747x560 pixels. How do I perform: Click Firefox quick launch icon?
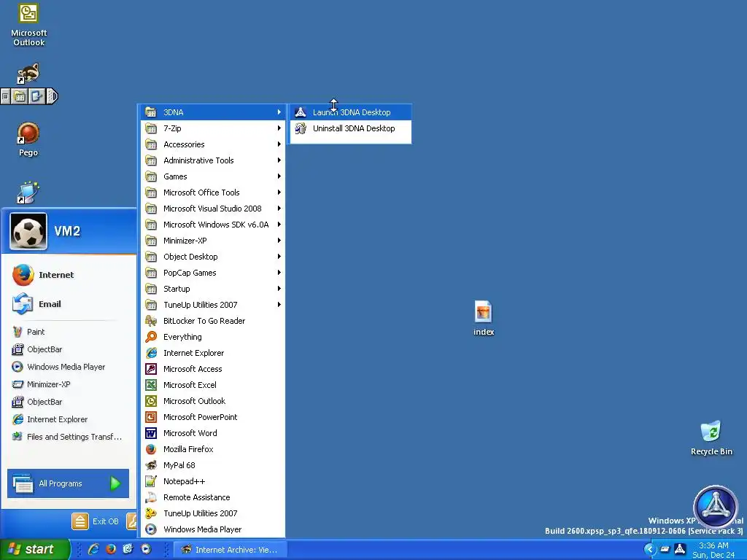tap(111, 549)
